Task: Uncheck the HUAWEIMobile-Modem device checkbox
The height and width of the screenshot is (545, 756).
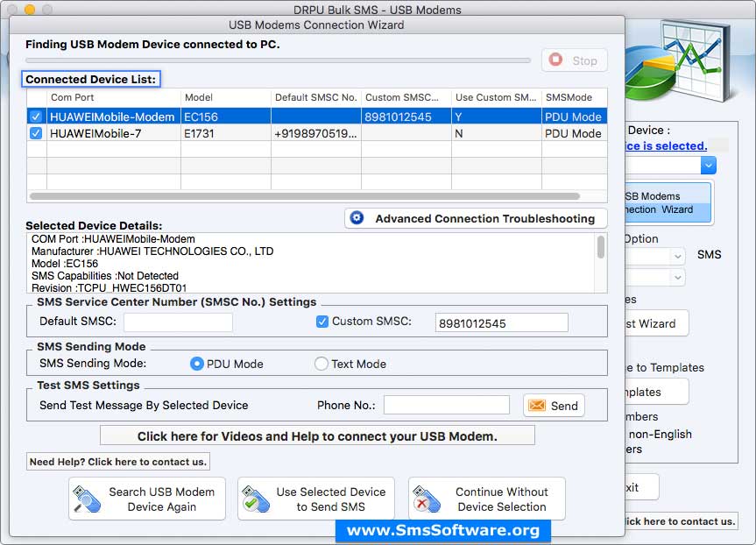Action: click(36, 117)
